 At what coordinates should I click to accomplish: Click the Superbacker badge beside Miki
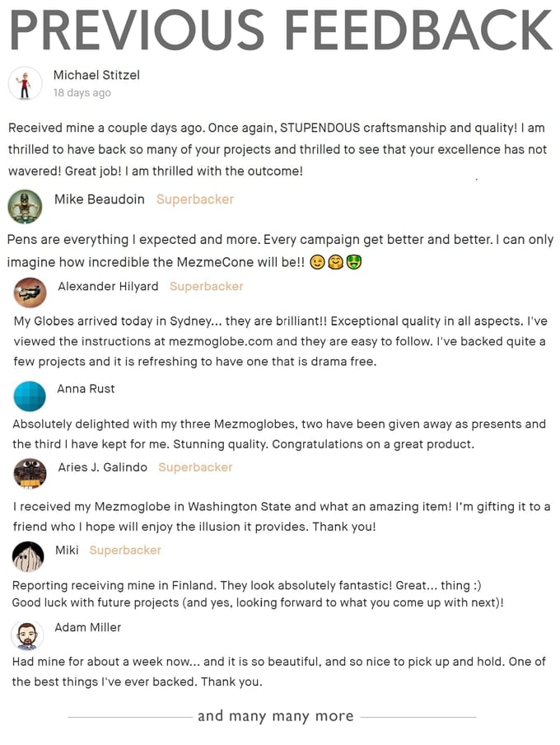tap(125, 551)
